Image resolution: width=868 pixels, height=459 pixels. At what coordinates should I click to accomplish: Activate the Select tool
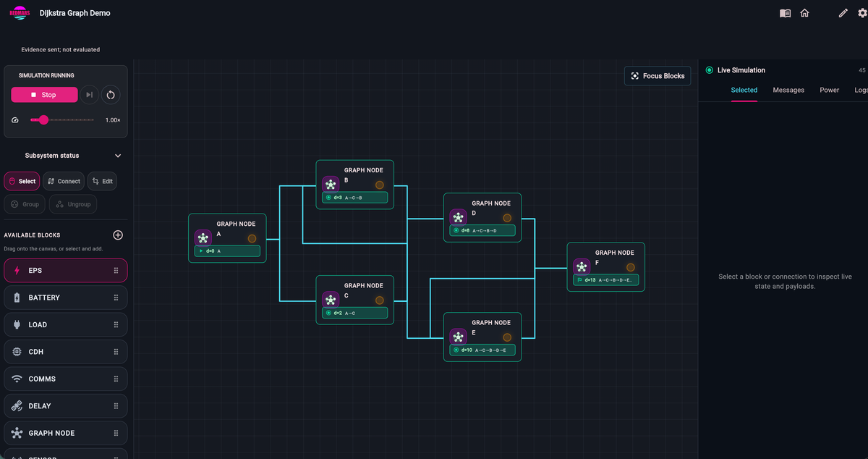coord(22,181)
